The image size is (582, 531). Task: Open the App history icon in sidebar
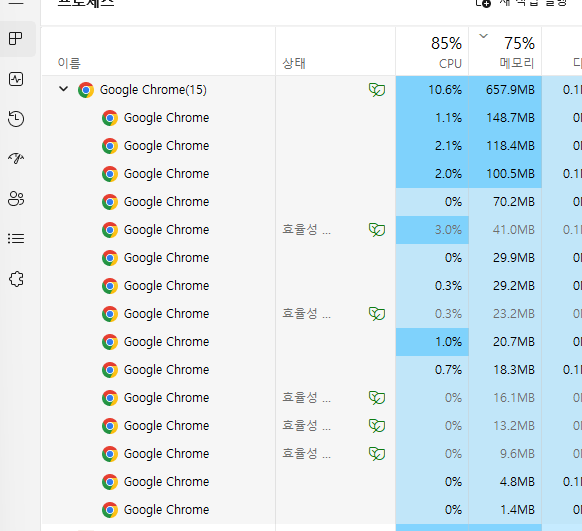[x=16, y=119]
